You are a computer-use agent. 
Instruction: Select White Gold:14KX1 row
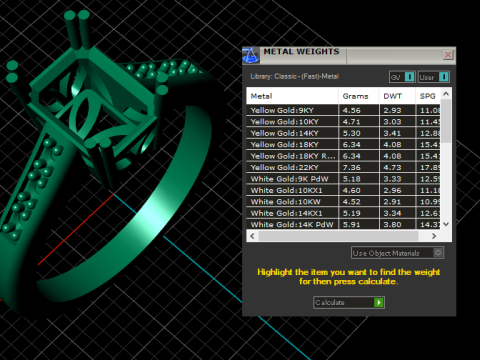[343, 213]
